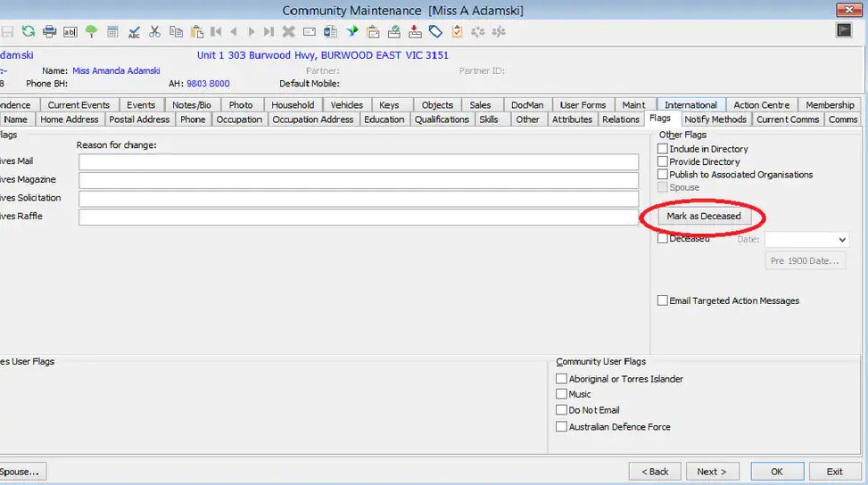Viewport: 868px width, 485px height.
Task: Click the copy icon in toolbar
Action: tap(176, 31)
